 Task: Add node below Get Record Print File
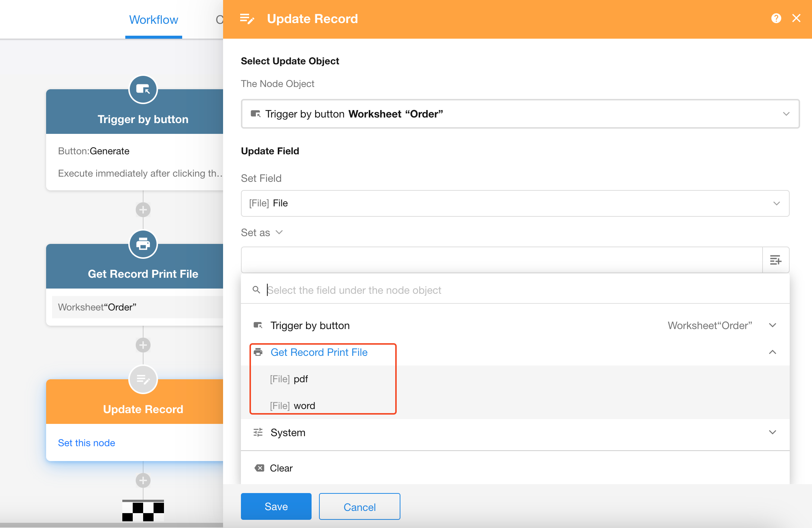pyautogui.click(x=143, y=345)
